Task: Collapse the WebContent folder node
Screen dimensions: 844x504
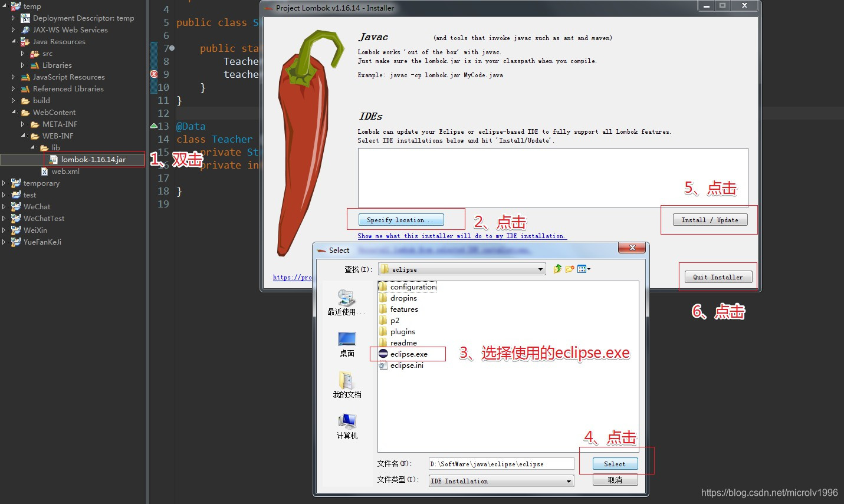Action: pos(14,112)
